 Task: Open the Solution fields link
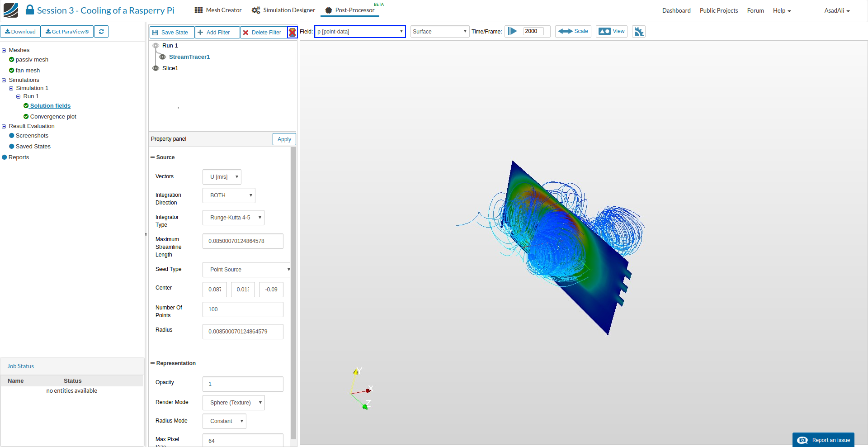50,106
